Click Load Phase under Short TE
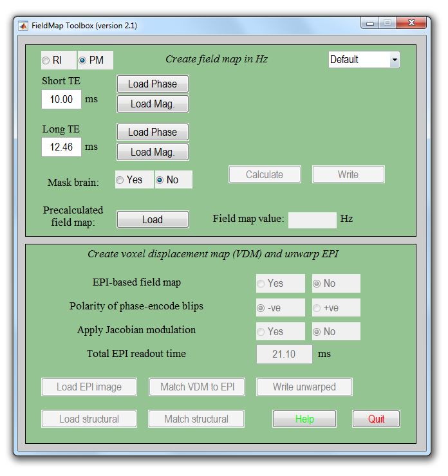This screenshot has width=448, height=476. (x=153, y=84)
